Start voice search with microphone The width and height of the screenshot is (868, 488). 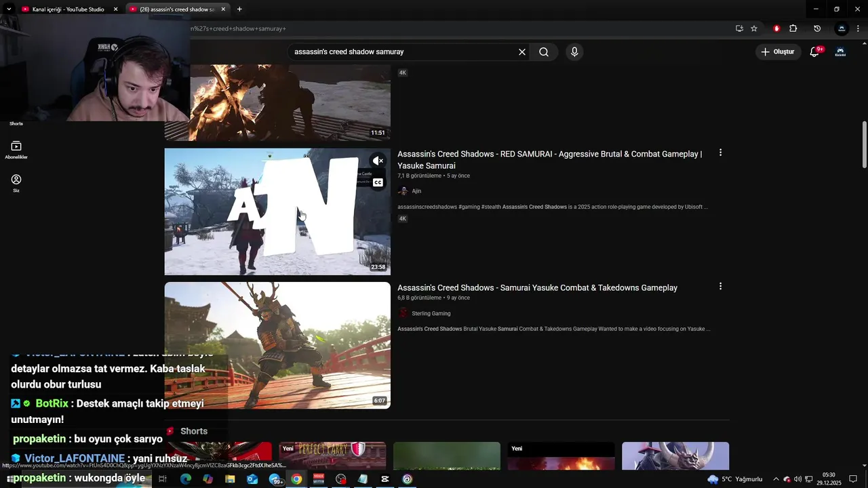coord(574,52)
